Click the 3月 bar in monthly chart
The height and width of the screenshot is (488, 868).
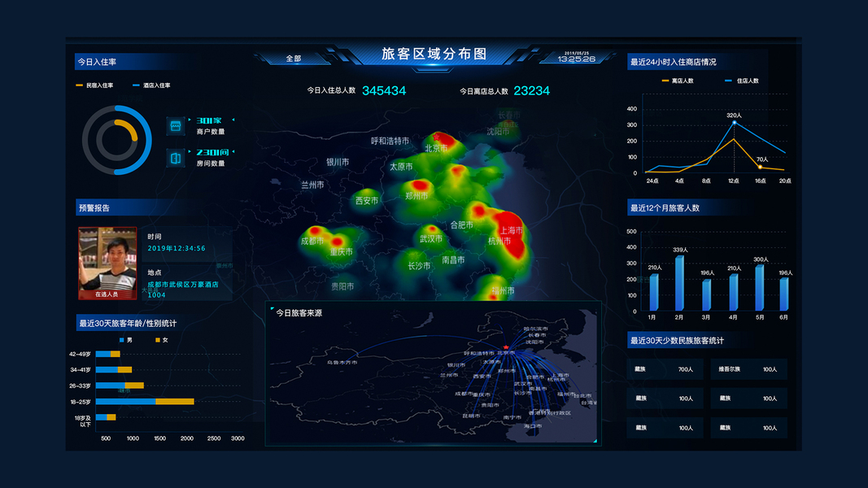[706, 295]
